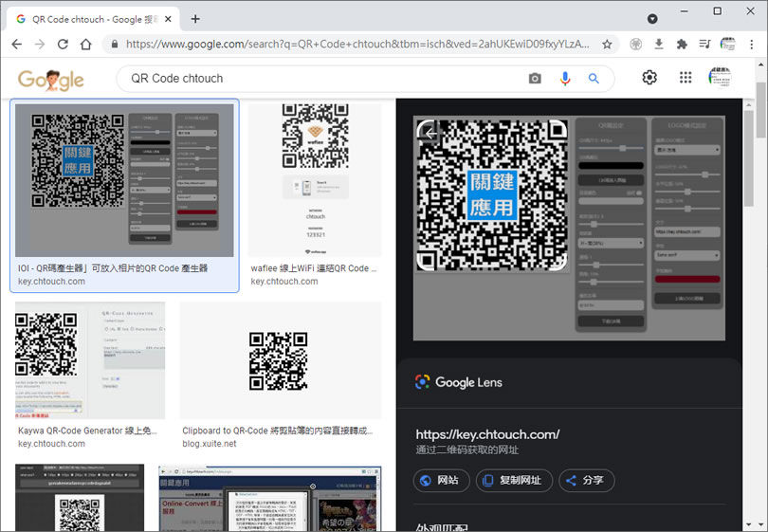Go back using the browser back arrow
This screenshot has width=768, height=532.
tap(17, 44)
